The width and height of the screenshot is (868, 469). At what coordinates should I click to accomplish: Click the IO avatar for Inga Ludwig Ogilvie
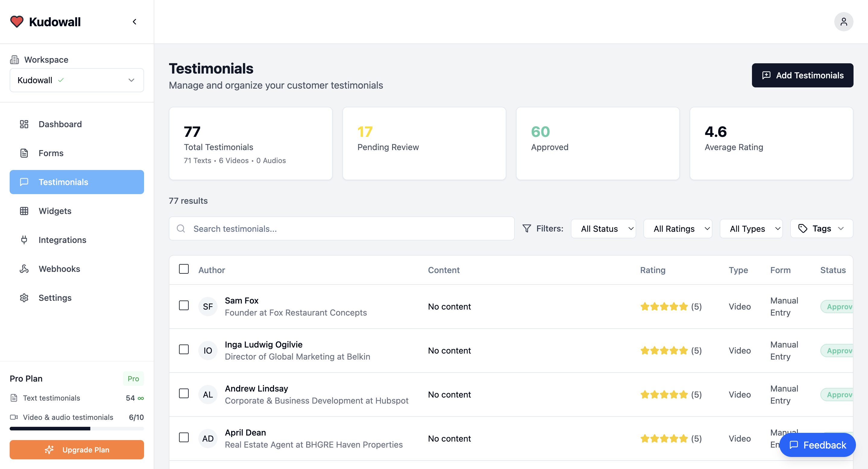[208, 351]
